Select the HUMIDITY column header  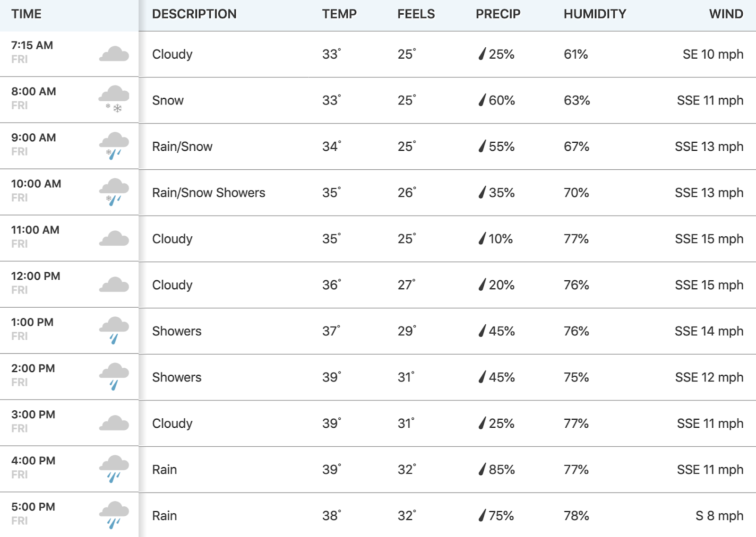point(595,14)
